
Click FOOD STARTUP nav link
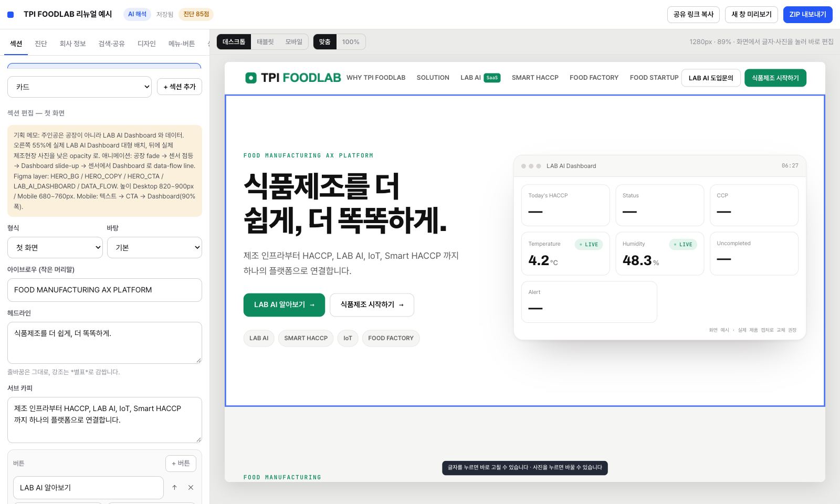pyautogui.click(x=654, y=78)
